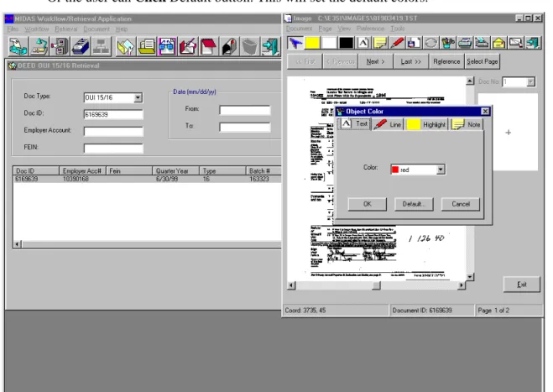The image size is (553, 392).
Task: Select the text annotation 'A' tool in Image toolbar
Action: (x=363, y=43)
